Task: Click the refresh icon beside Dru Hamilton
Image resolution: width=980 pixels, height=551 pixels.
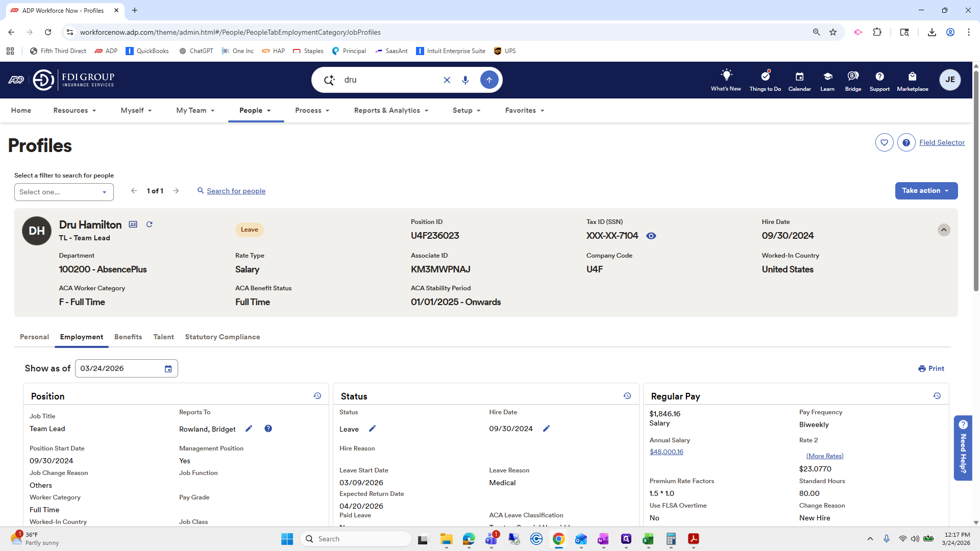Action: [x=149, y=224]
